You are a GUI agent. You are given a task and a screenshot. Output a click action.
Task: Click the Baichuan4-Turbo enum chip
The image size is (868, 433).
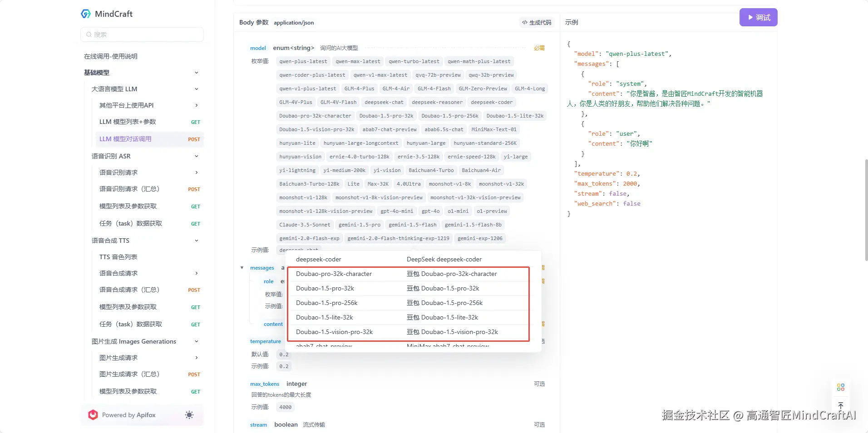(431, 170)
